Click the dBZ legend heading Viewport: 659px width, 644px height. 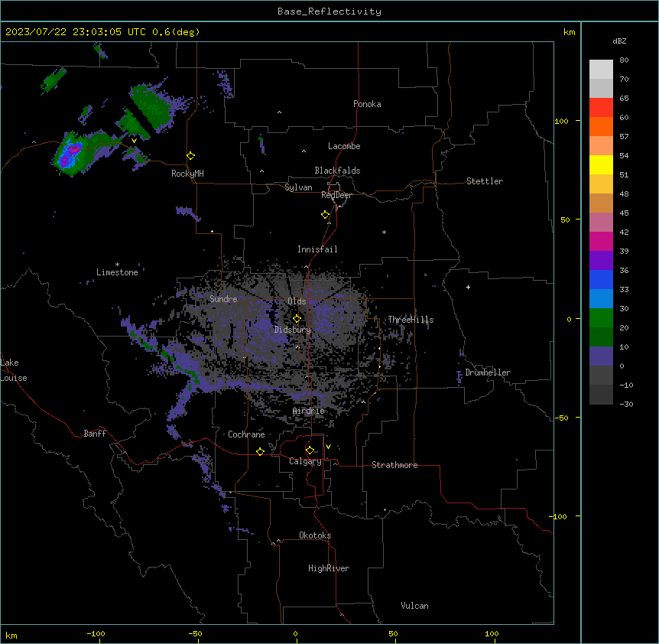pos(619,41)
